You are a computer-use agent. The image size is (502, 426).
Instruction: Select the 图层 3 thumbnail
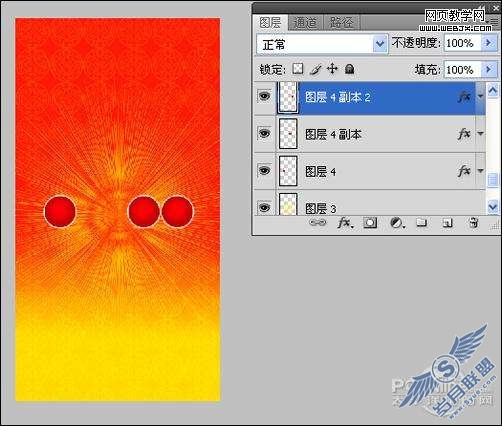click(288, 204)
